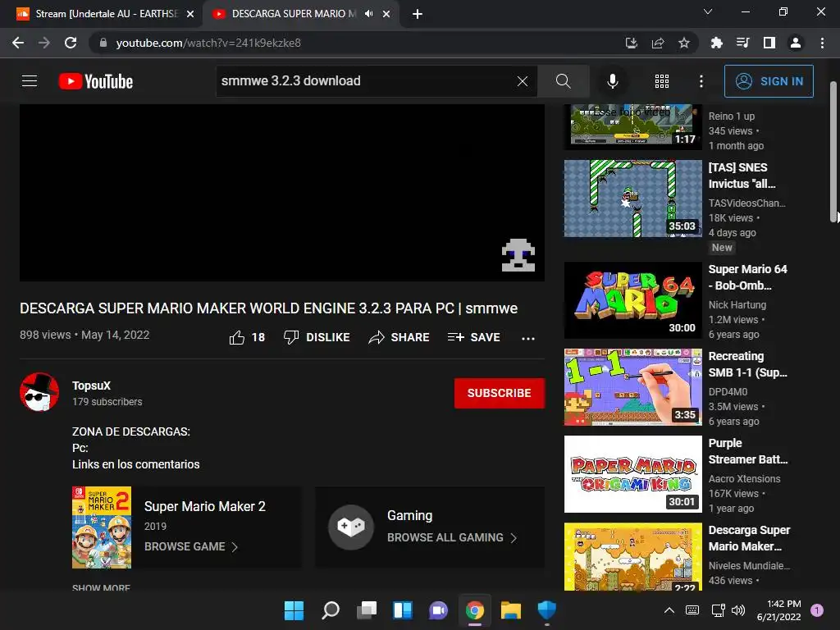Show hidden tray icons chevron
Viewport: 840px width, 630px height.
click(x=669, y=610)
